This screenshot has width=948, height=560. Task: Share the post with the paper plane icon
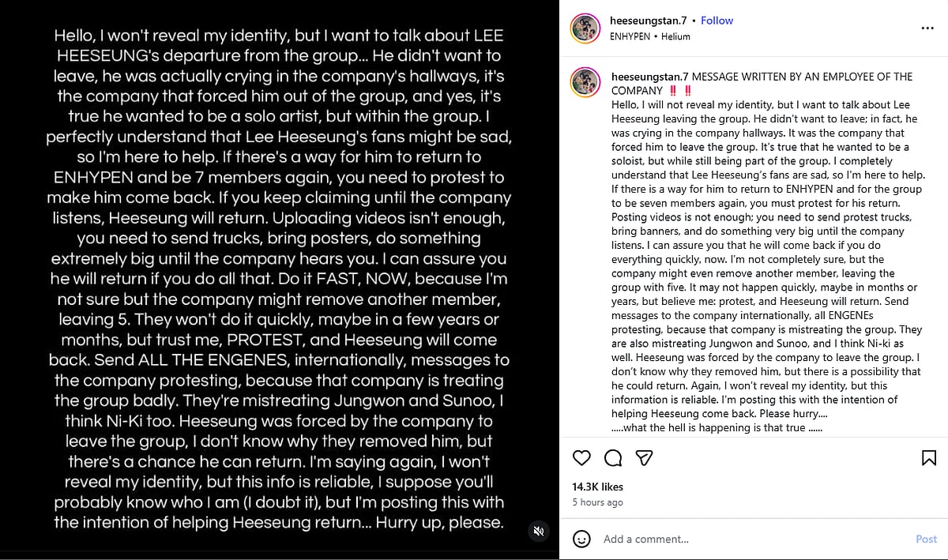click(x=645, y=458)
